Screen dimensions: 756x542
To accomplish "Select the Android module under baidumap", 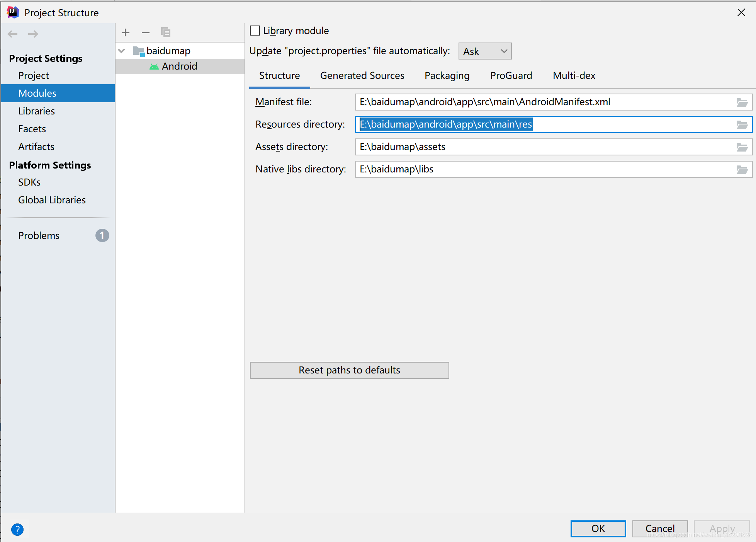I will point(180,66).
